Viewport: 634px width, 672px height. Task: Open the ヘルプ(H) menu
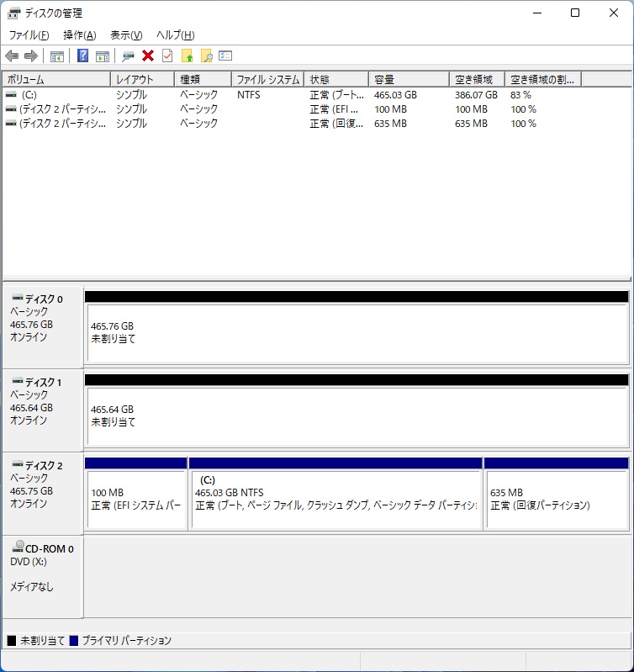pyautogui.click(x=176, y=35)
